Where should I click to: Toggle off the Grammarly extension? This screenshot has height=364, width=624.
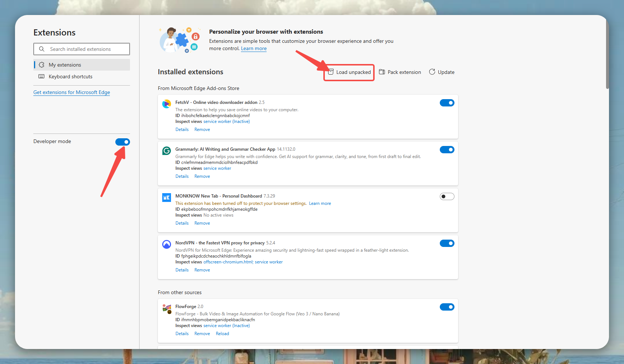447,150
